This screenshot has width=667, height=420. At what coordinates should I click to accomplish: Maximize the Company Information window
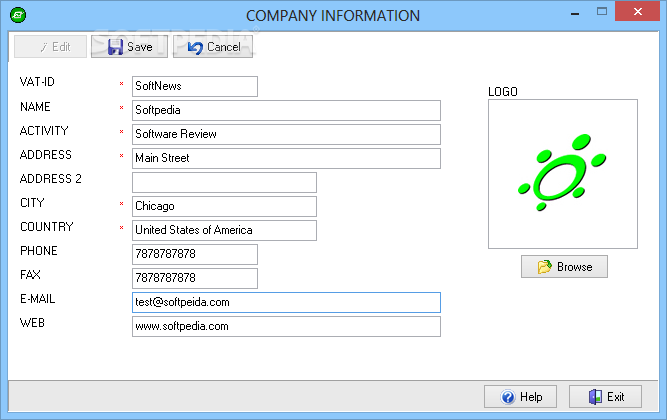[601, 12]
